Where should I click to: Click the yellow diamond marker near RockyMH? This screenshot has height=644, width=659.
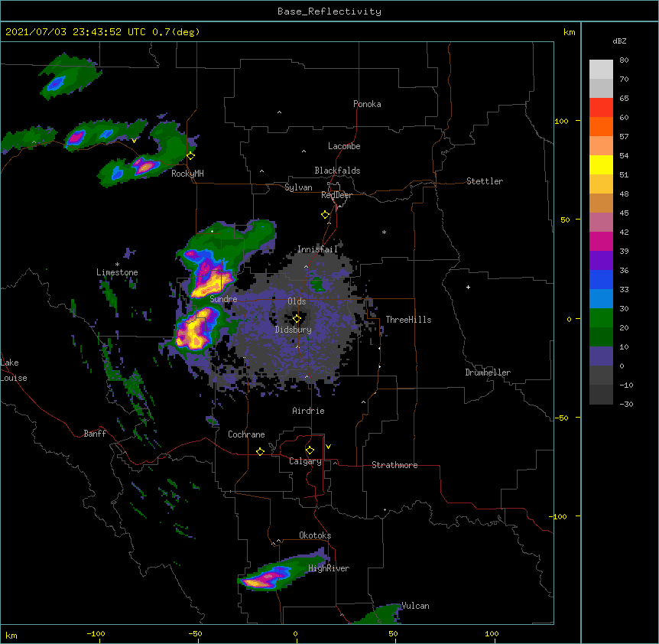coord(190,156)
